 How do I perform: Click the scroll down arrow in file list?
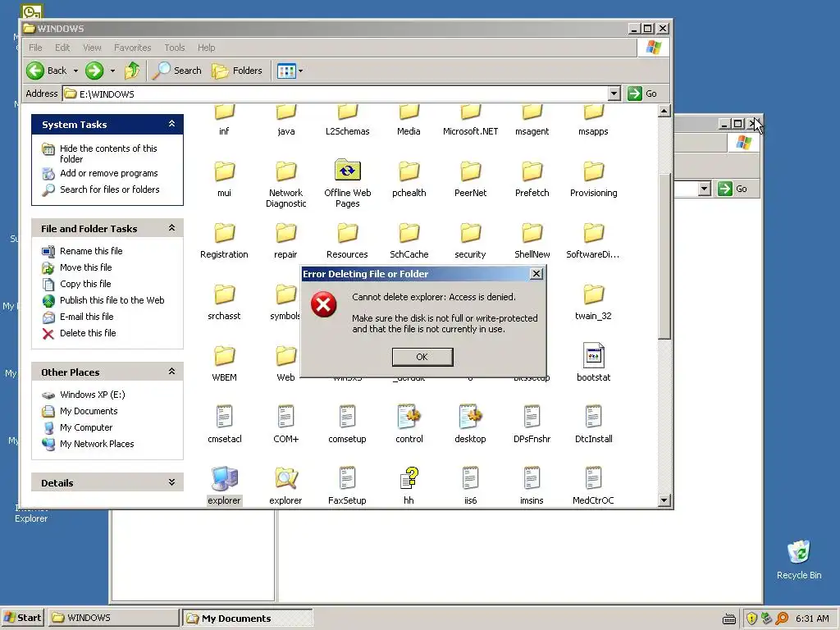coord(664,500)
